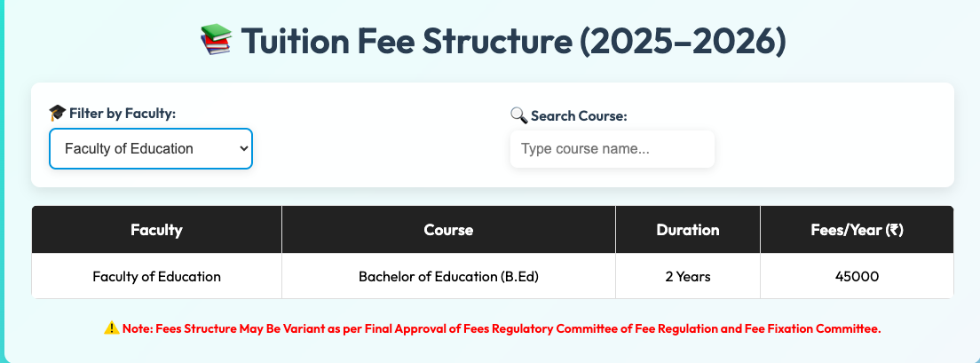
Task: Click the '2 Years' duration cell
Action: click(687, 276)
